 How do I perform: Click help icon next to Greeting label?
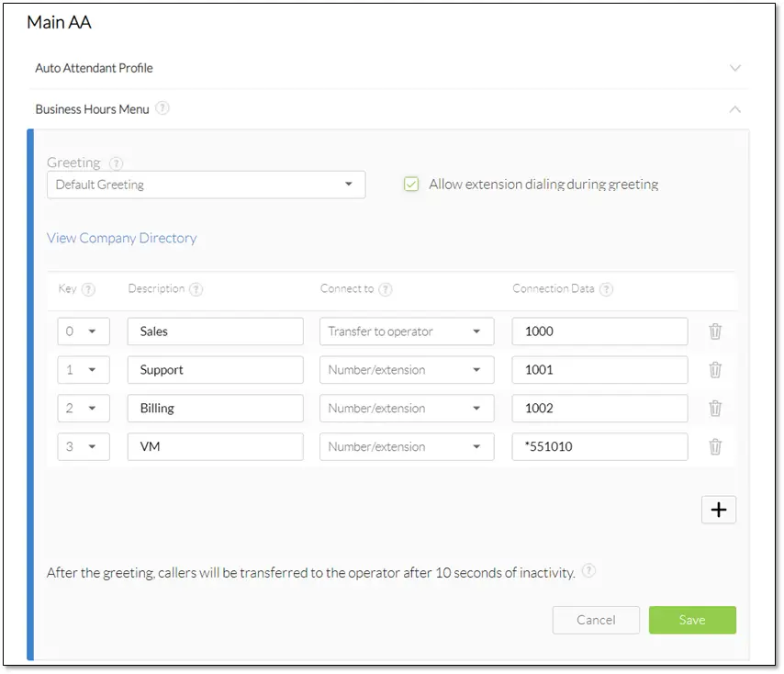click(x=116, y=163)
